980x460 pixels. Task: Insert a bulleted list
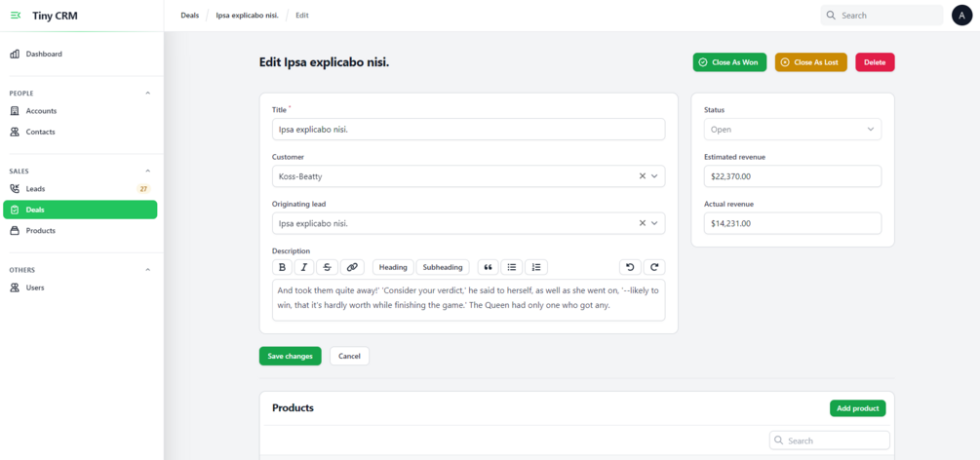pyautogui.click(x=512, y=267)
